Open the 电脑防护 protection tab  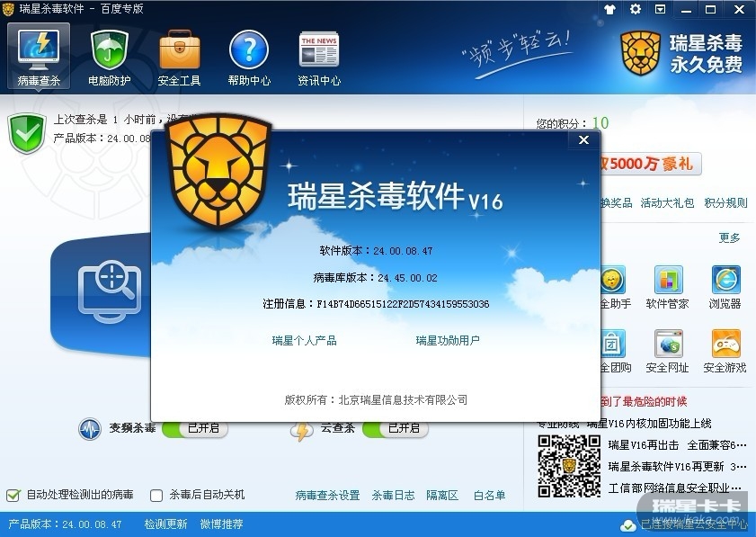coord(109,58)
